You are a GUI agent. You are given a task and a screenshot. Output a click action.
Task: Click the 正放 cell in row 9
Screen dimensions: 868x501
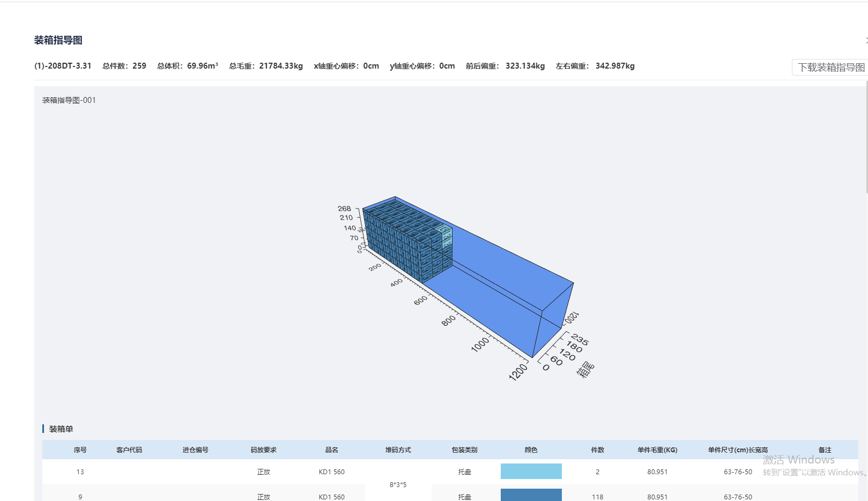point(263,497)
